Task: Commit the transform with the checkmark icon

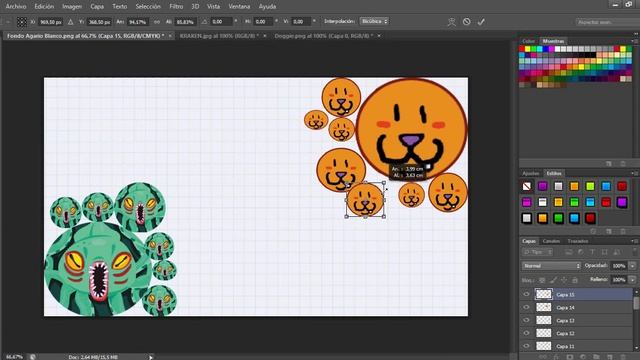Action: tap(481, 22)
